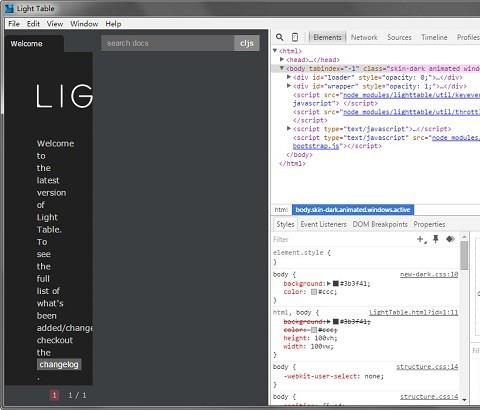The image size is (480, 410).
Task: Switch to the Network devtools tab
Action: pyautogui.click(x=364, y=37)
